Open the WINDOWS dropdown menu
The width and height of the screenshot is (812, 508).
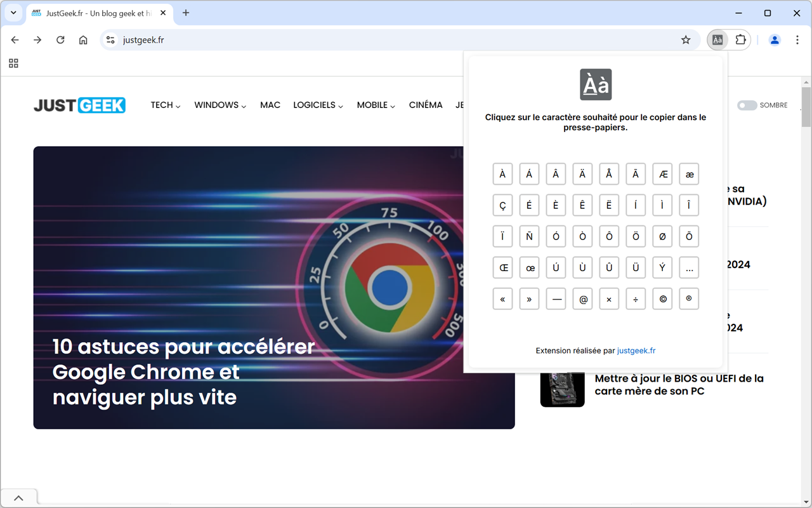(217, 105)
